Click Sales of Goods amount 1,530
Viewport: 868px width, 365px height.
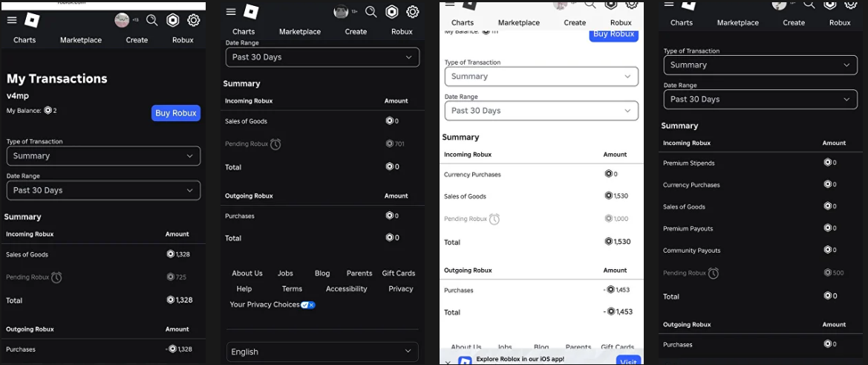click(617, 196)
